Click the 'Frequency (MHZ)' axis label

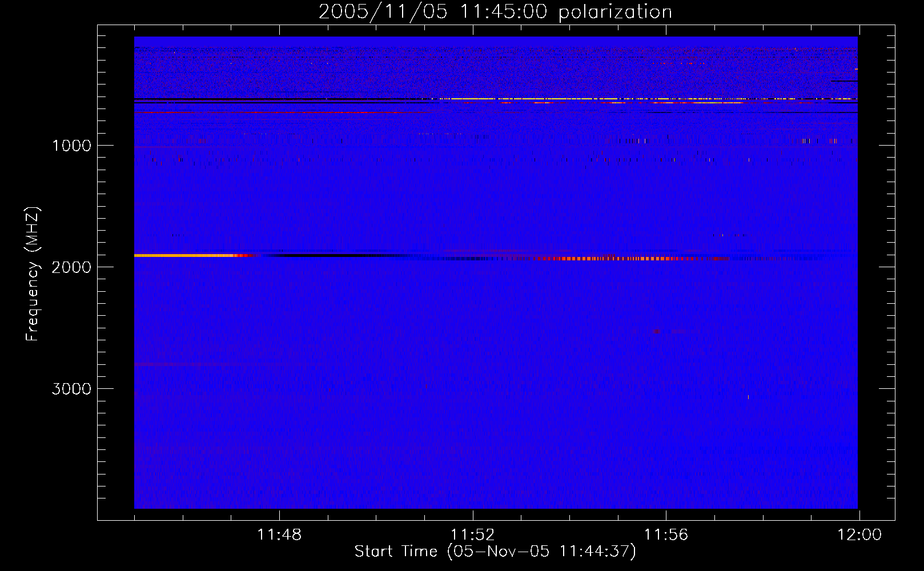pyautogui.click(x=32, y=274)
